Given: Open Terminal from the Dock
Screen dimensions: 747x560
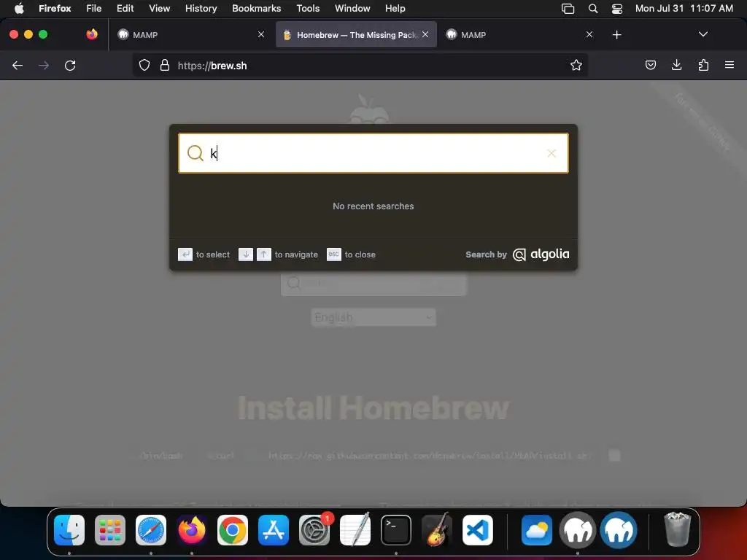Looking at the screenshot, I should click(x=396, y=530).
